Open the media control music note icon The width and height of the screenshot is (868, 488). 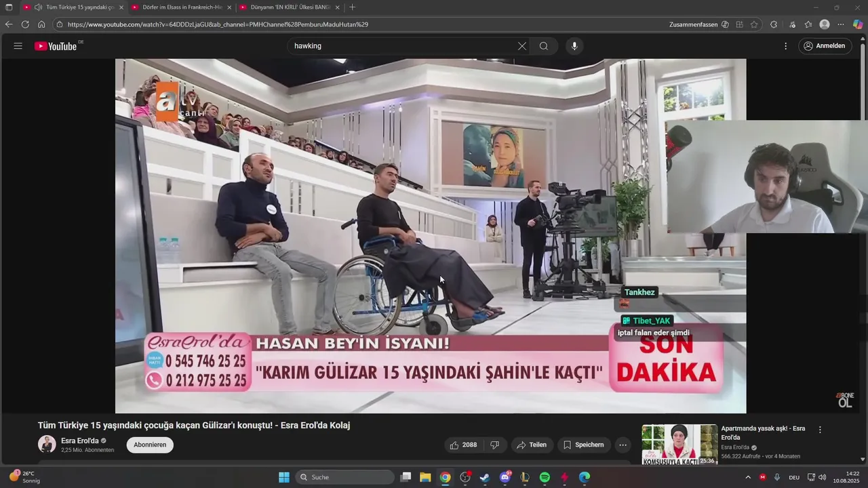793,24
